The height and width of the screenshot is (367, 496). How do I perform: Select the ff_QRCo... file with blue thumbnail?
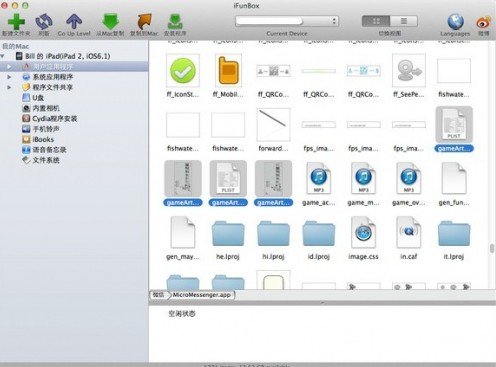coord(363,71)
